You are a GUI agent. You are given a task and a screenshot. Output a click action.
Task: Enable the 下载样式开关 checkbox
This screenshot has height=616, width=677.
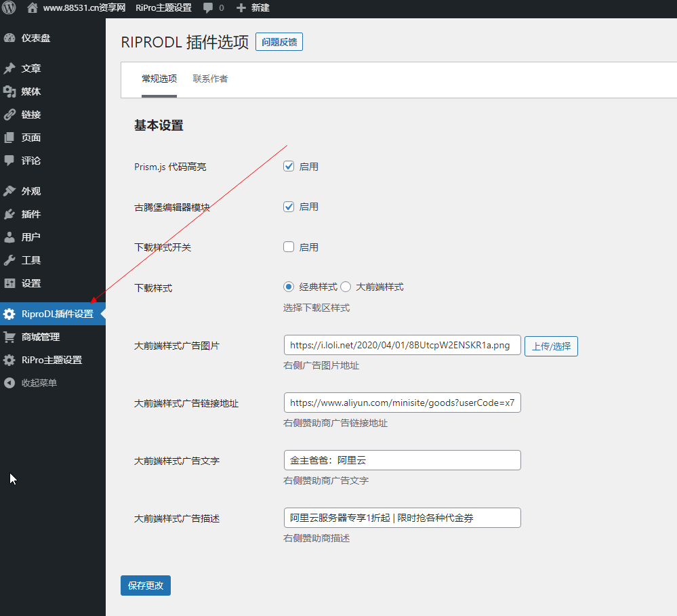click(289, 247)
